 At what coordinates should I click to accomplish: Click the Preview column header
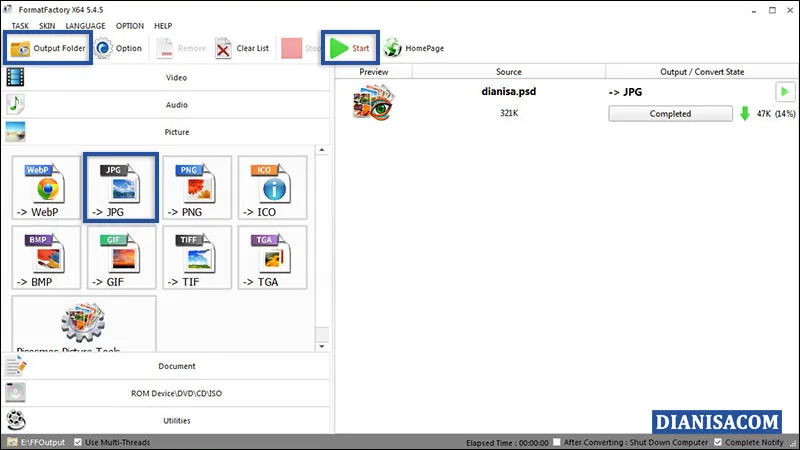(373, 72)
